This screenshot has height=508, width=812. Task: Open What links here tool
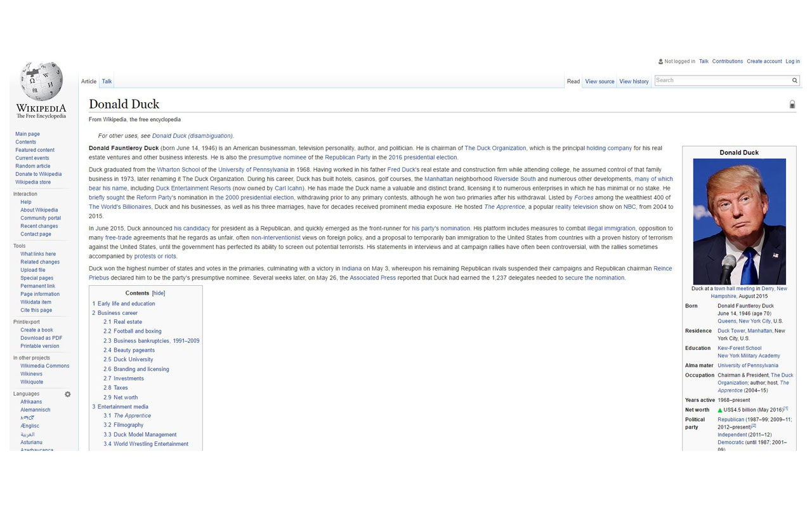38,254
